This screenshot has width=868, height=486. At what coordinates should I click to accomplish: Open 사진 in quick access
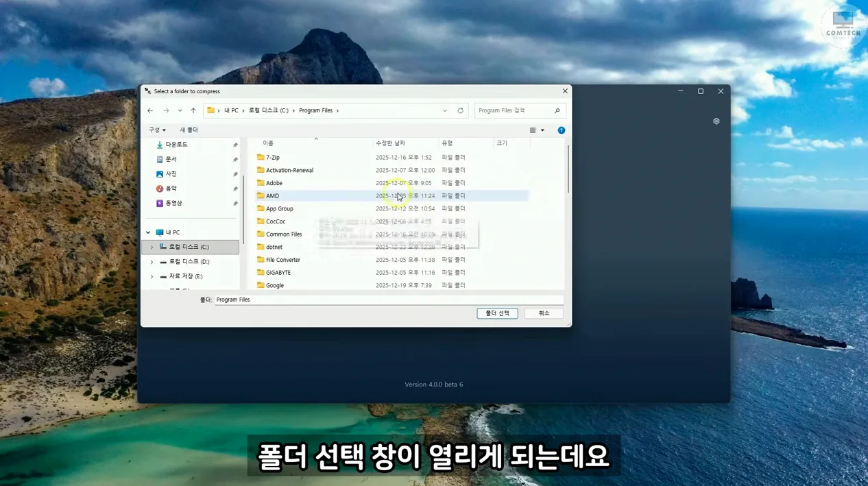[x=171, y=174]
